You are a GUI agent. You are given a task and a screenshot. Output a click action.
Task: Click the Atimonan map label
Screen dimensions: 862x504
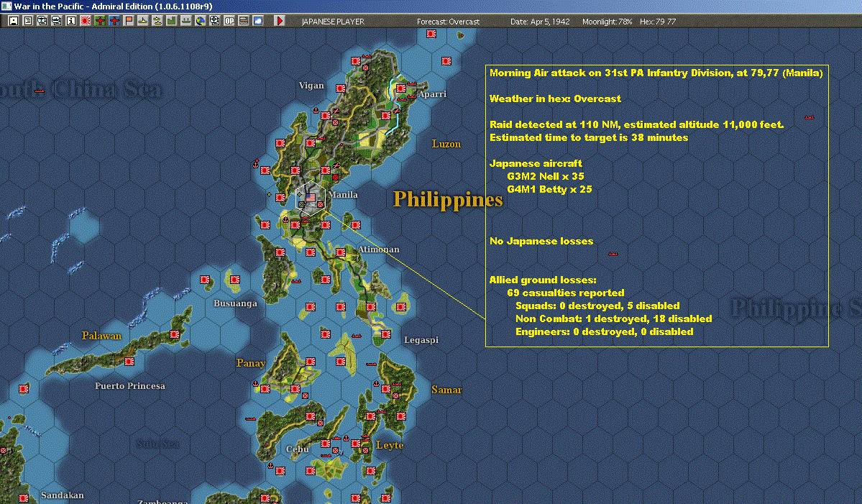coord(378,249)
